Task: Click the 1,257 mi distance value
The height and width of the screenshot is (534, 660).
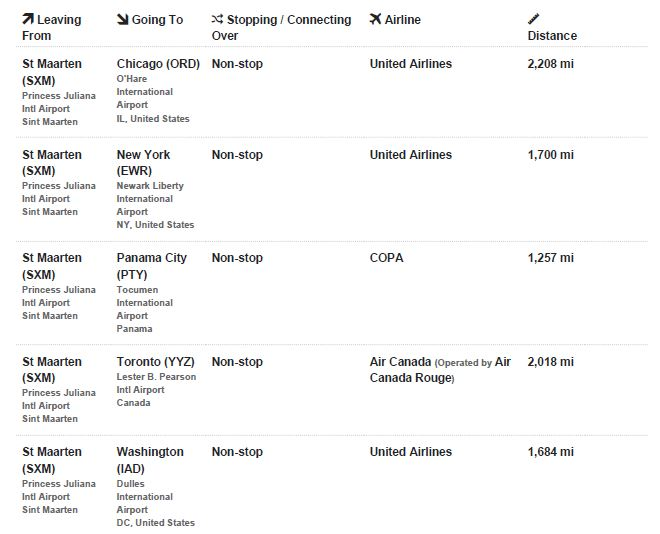Action: coord(550,258)
